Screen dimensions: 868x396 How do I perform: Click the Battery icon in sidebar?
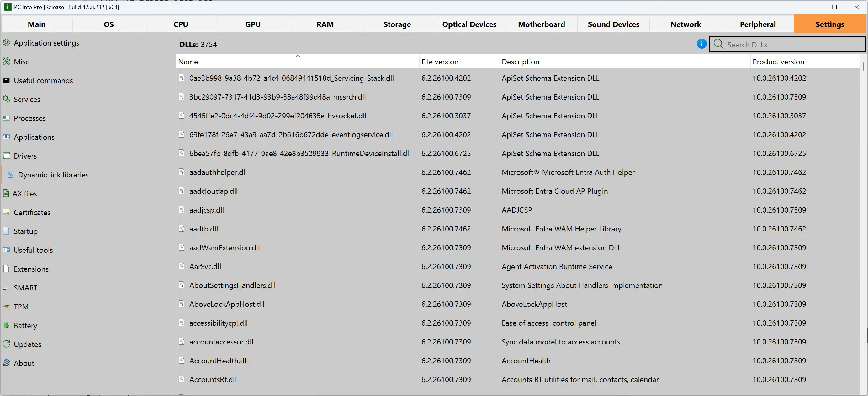[x=6, y=326]
